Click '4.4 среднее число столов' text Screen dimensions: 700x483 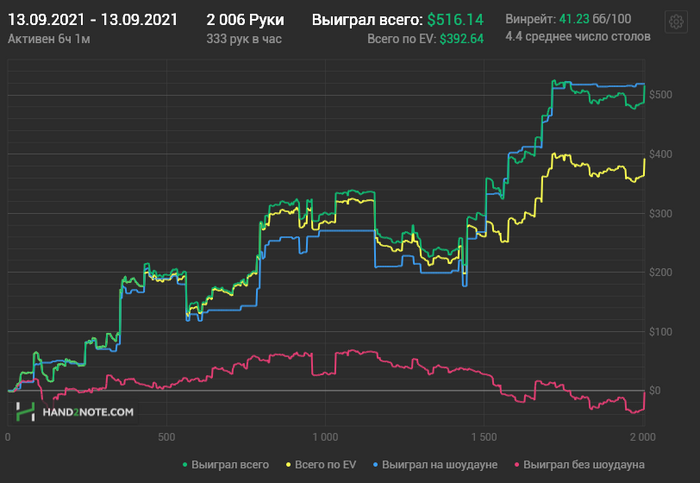pyautogui.click(x=578, y=37)
